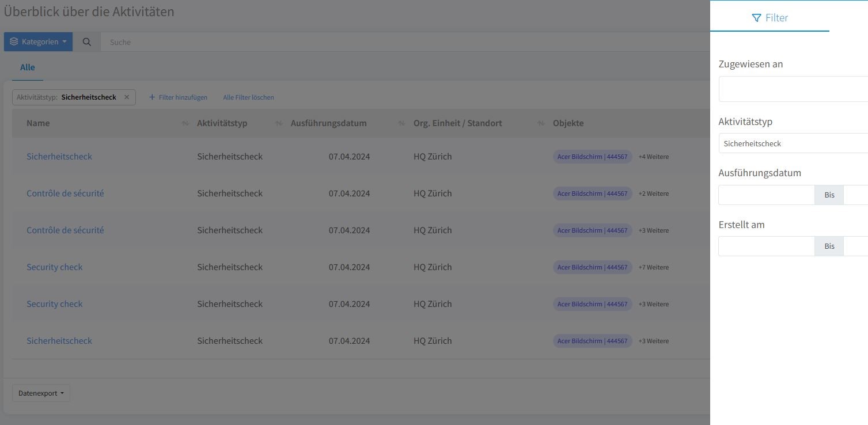Open the Datenexport dropdown
This screenshot has width=868, height=425.
click(x=41, y=393)
